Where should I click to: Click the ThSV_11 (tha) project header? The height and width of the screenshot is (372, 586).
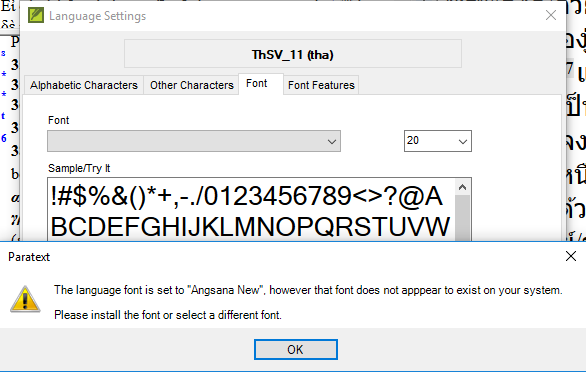pos(293,54)
